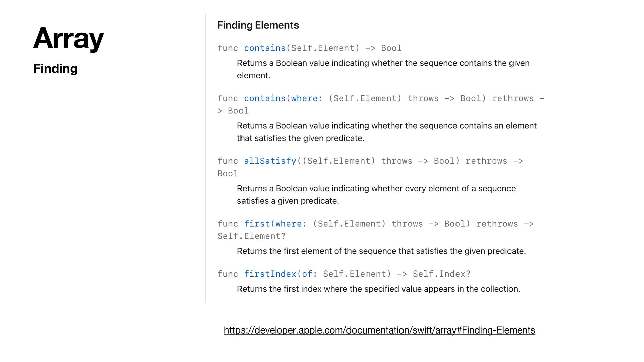Click description returning first element of sequence

pos(381,251)
